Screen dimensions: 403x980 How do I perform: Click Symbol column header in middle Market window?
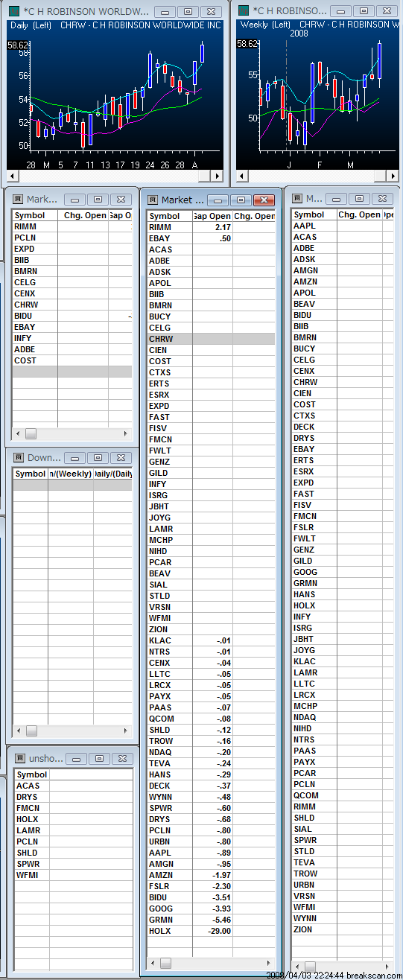(x=169, y=216)
